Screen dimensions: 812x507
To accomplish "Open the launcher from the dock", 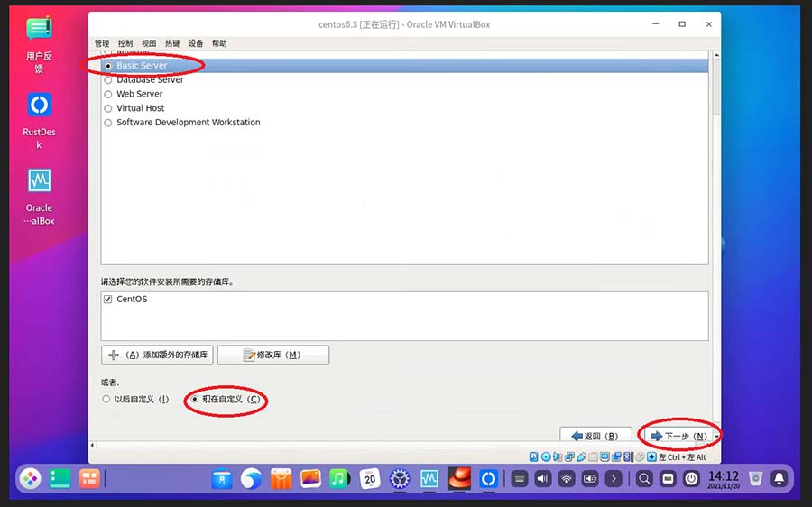I will (31, 478).
